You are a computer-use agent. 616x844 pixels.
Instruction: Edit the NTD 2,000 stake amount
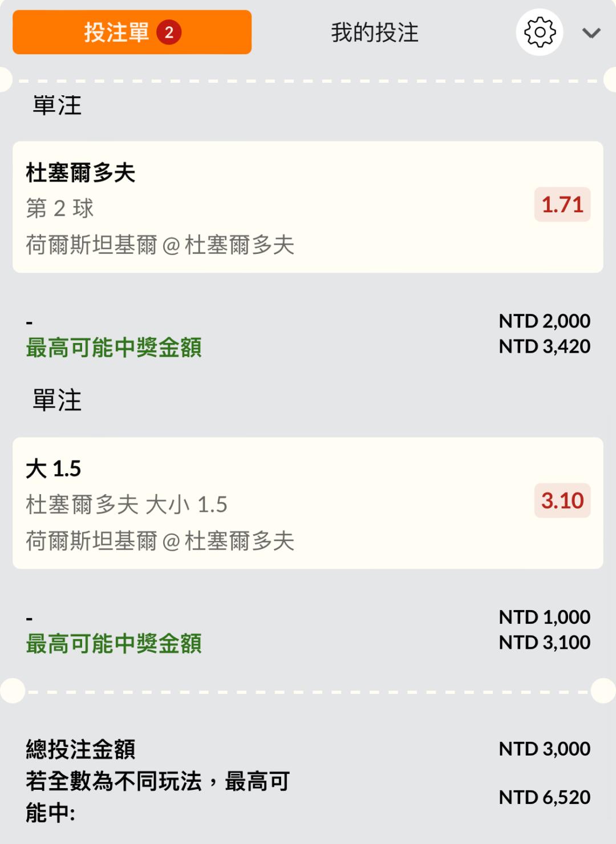point(544,321)
